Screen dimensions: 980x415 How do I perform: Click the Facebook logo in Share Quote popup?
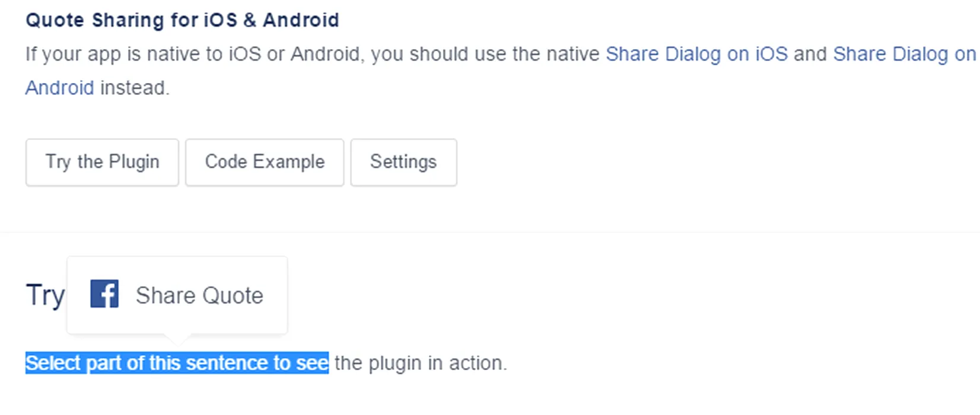[104, 294]
